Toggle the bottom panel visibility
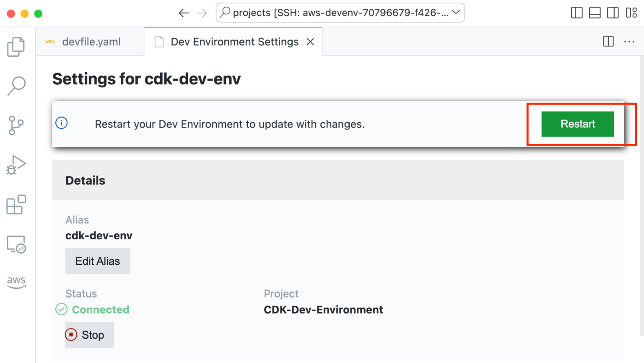 coord(595,13)
